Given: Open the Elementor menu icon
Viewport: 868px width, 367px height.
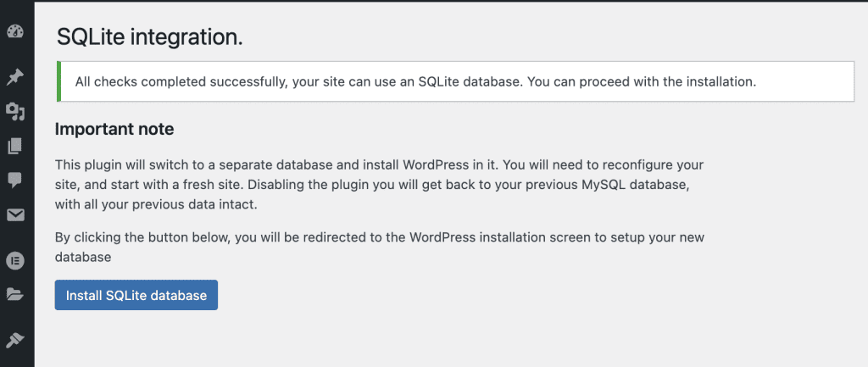Looking at the screenshot, I should (15, 260).
